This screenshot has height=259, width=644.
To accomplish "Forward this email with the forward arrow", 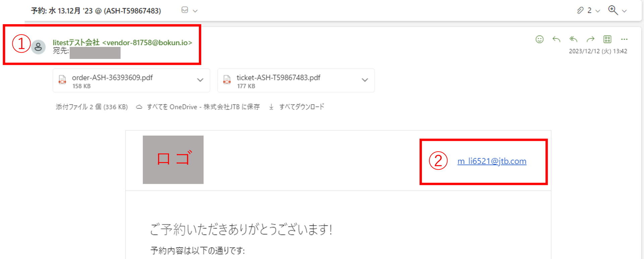I will (x=590, y=40).
